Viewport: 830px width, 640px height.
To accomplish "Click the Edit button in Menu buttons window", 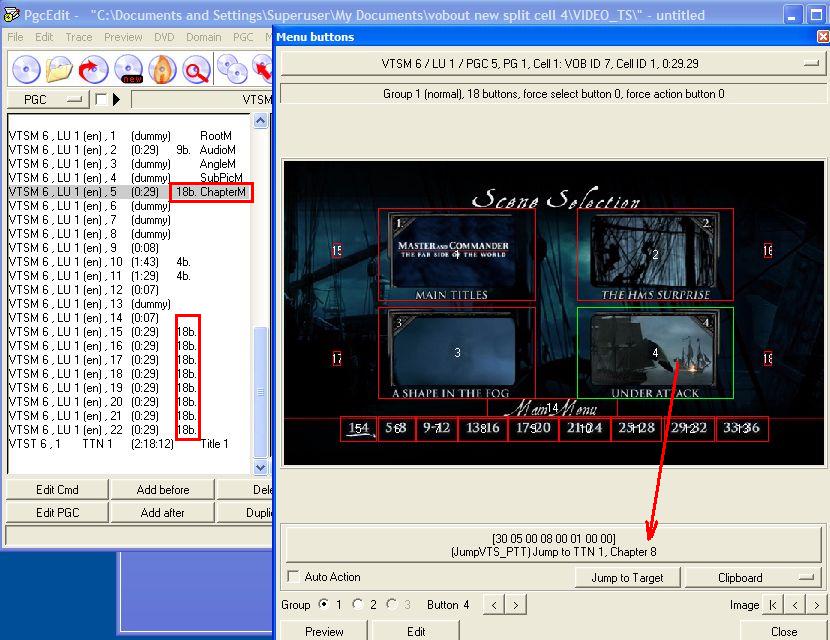I will (x=416, y=631).
